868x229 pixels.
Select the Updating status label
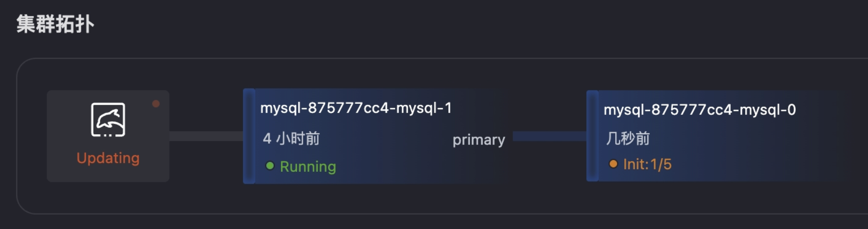pos(108,158)
